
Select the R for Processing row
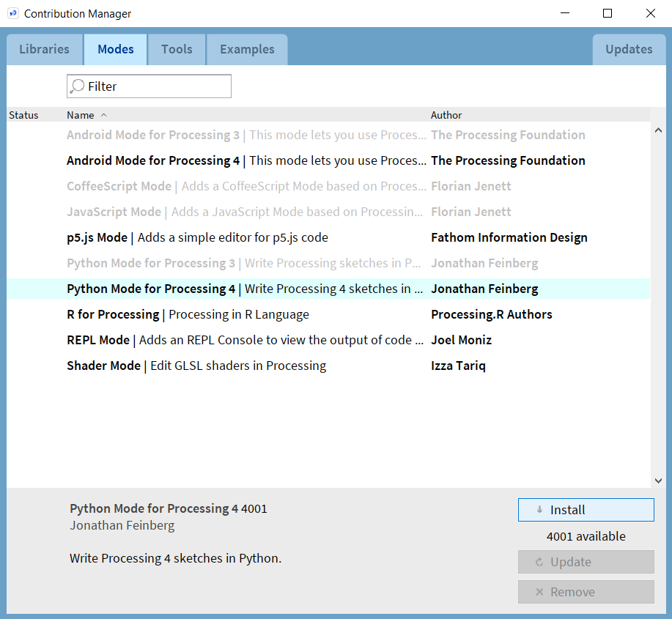tap(328, 314)
